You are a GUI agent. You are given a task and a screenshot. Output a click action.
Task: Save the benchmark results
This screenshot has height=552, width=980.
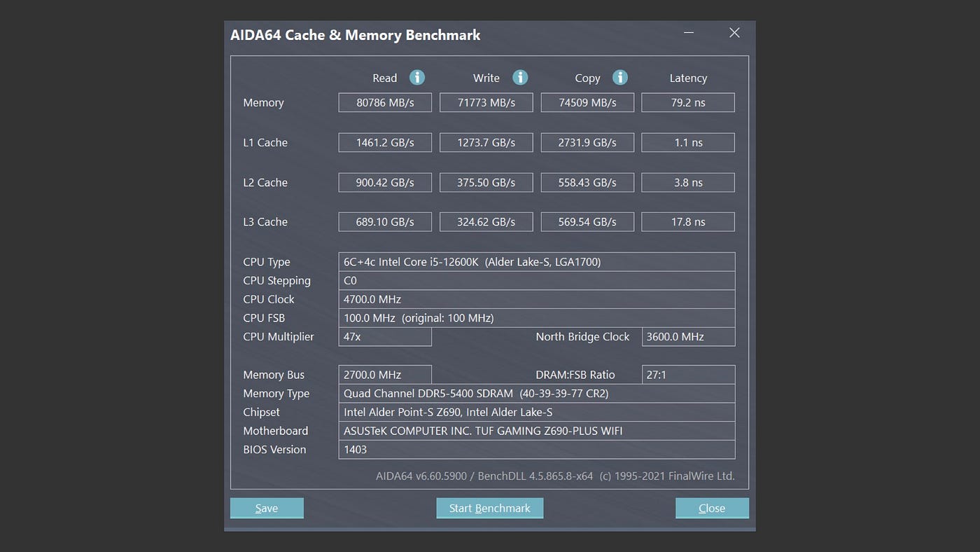point(267,508)
